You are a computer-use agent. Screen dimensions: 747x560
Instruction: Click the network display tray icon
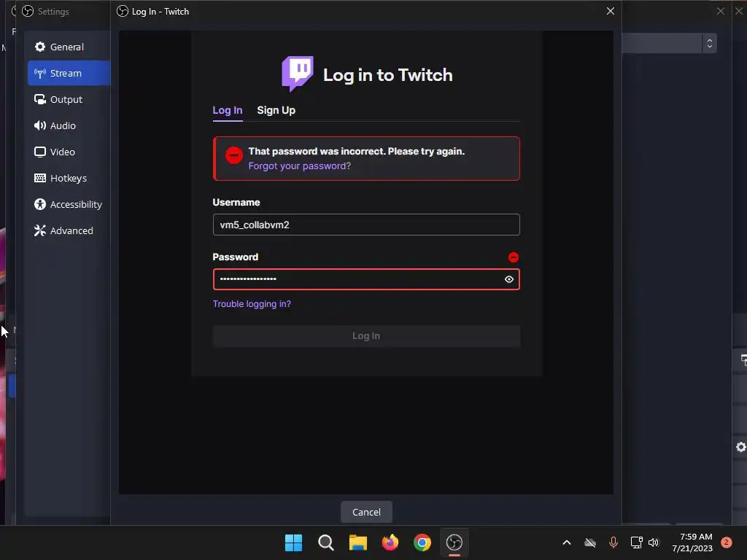pyautogui.click(x=636, y=542)
